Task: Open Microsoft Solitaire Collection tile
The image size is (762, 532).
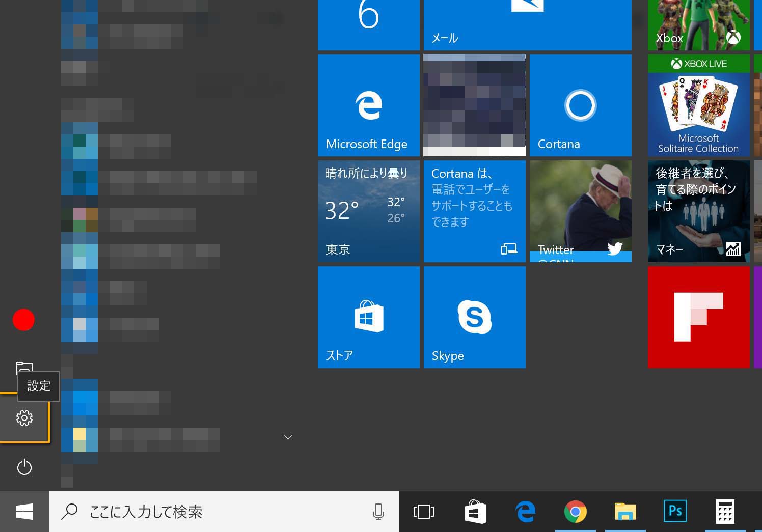Action: (x=699, y=105)
